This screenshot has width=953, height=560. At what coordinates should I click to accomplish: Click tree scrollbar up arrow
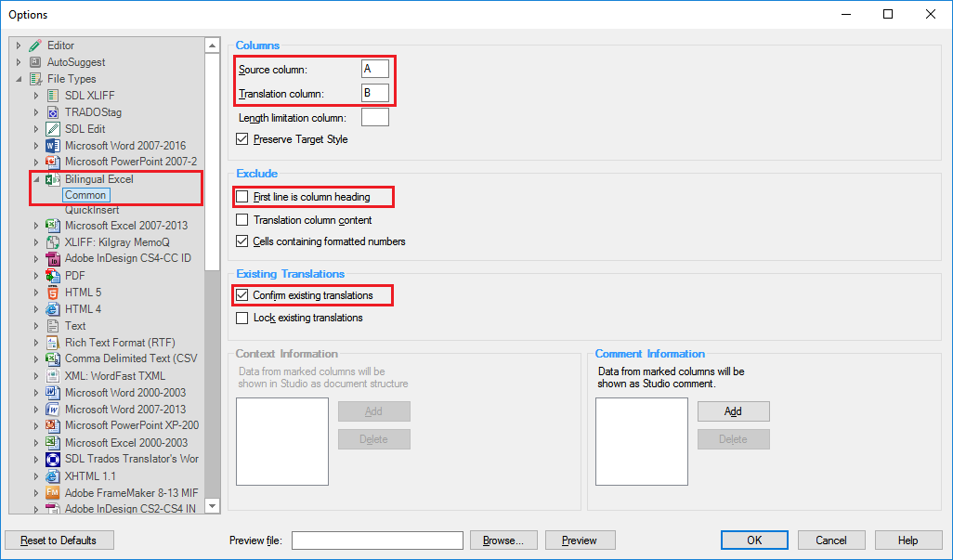[212, 46]
